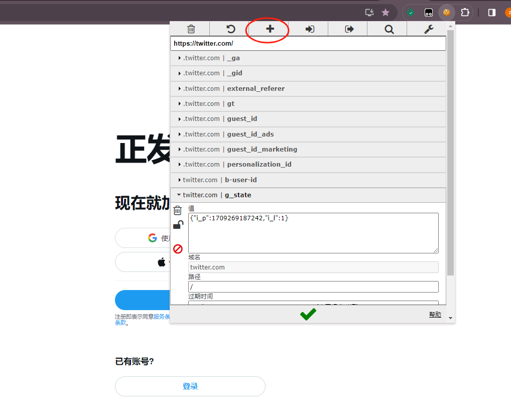Bookmark this page with star icon

point(386,13)
